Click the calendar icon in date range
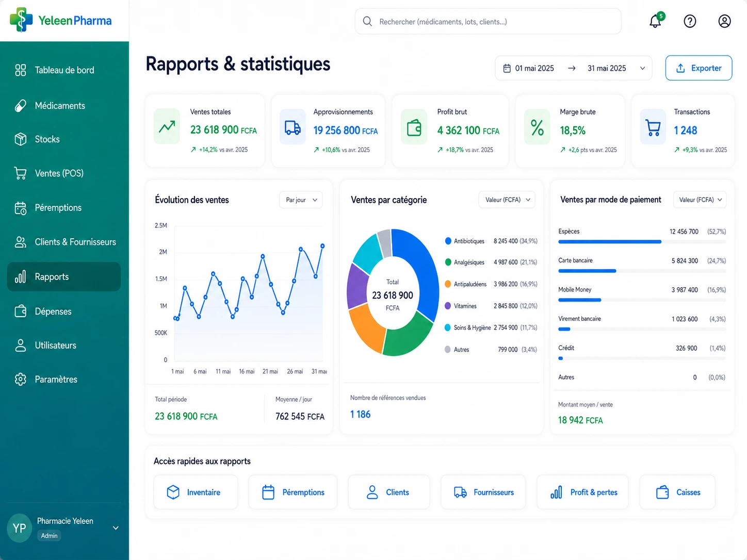 tap(507, 68)
